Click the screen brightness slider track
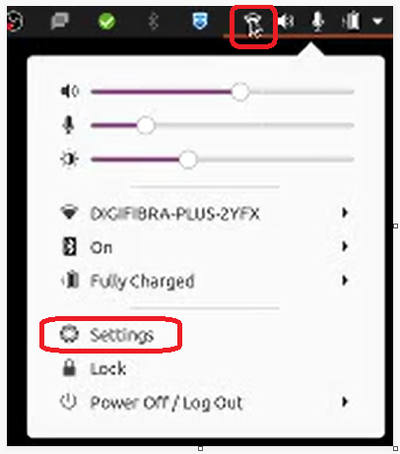 tap(222, 160)
